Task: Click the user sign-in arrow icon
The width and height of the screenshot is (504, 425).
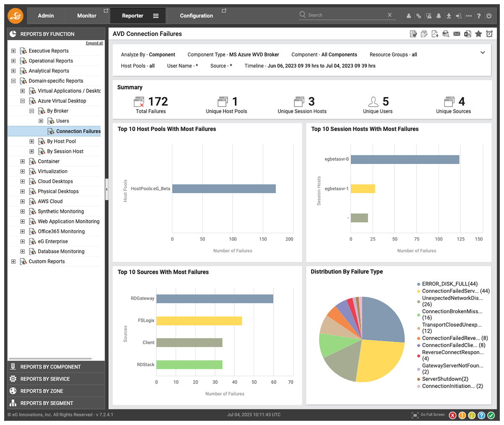Action: click(459, 16)
